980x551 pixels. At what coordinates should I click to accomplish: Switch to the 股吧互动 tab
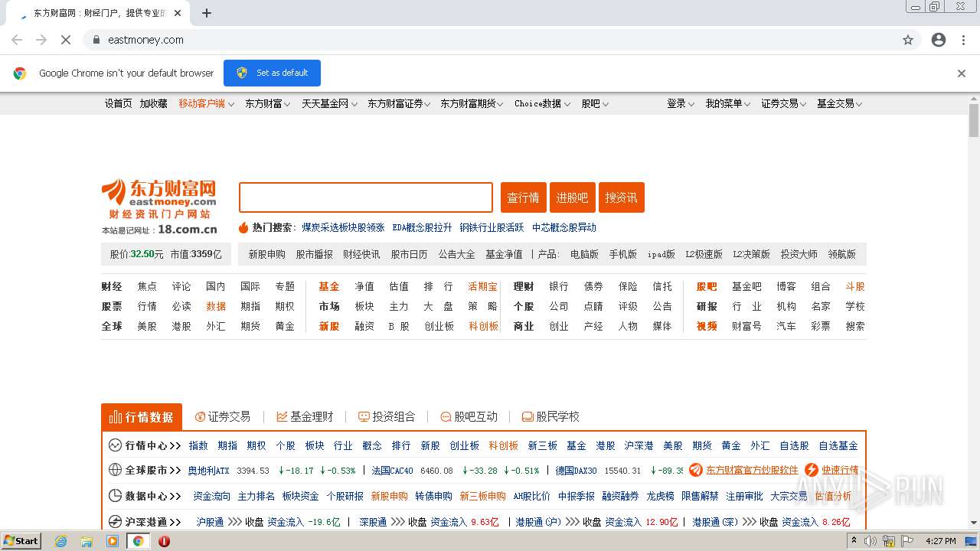point(469,417)
